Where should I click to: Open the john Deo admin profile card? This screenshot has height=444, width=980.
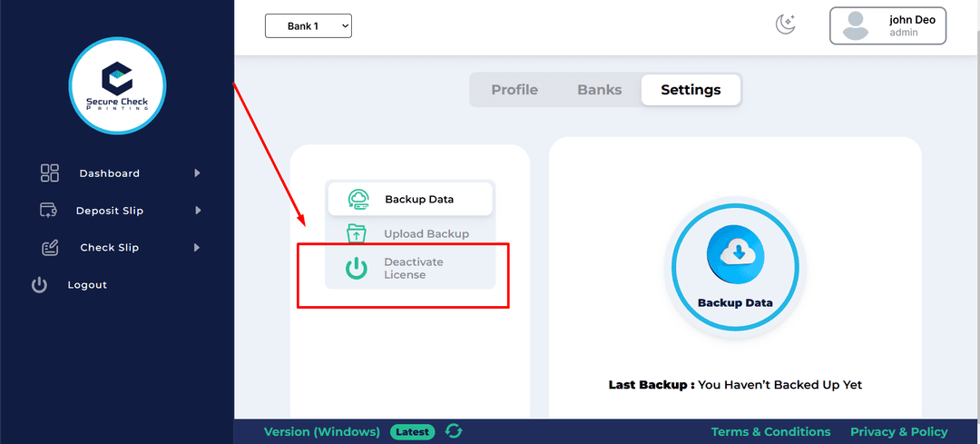(x=887, y=25)
